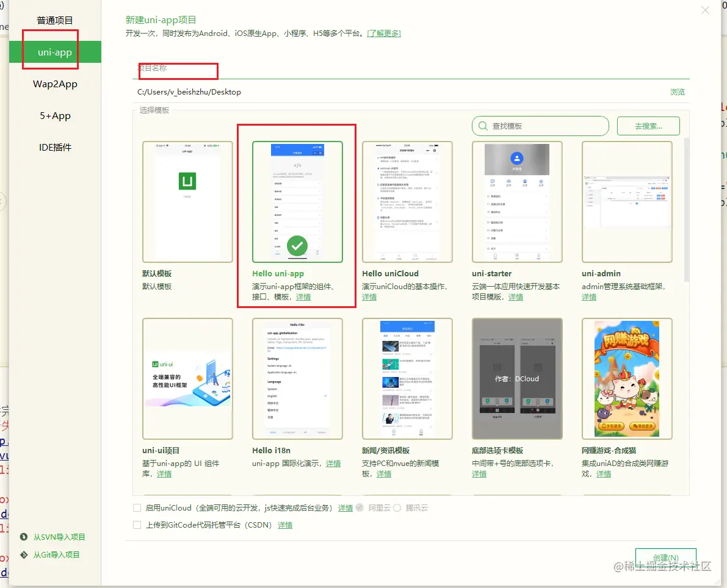Select the Hello i18n template thumbnail
Image resolution: width=727 pixels, height=588 pixels.
[297, 379]
